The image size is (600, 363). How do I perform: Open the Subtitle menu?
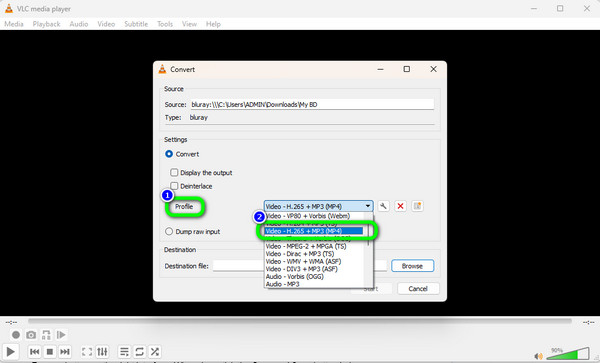click(x=136, y=24)
